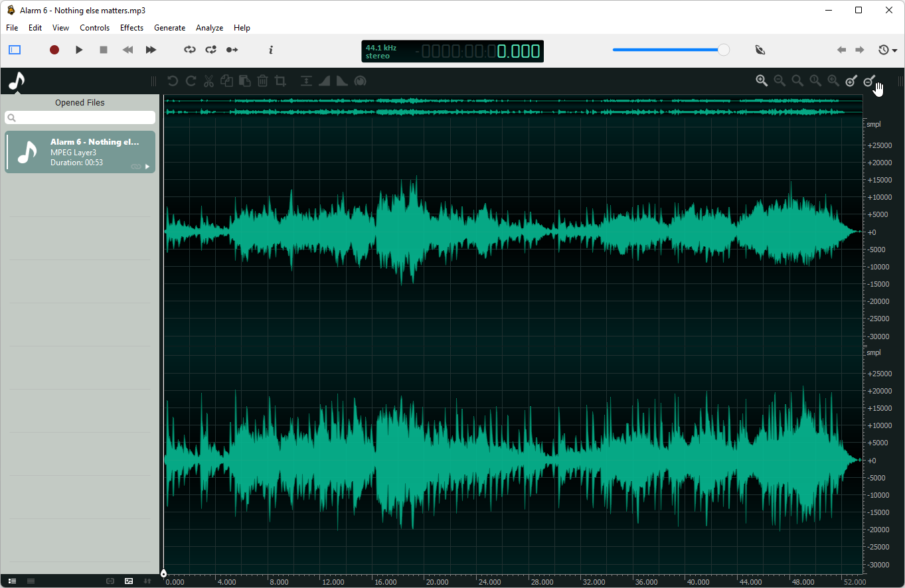Go back with the left arrow icon
The image size is (905, 588).
(841, 50)
